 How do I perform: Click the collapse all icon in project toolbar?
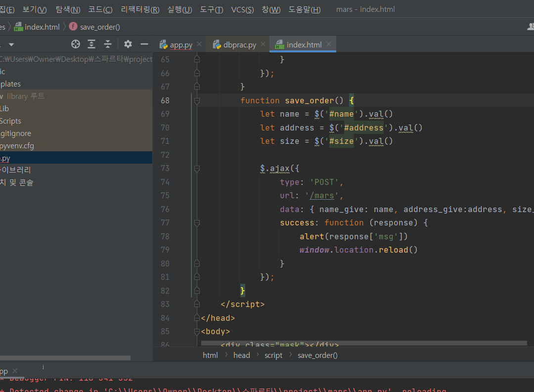click(108, 44)
